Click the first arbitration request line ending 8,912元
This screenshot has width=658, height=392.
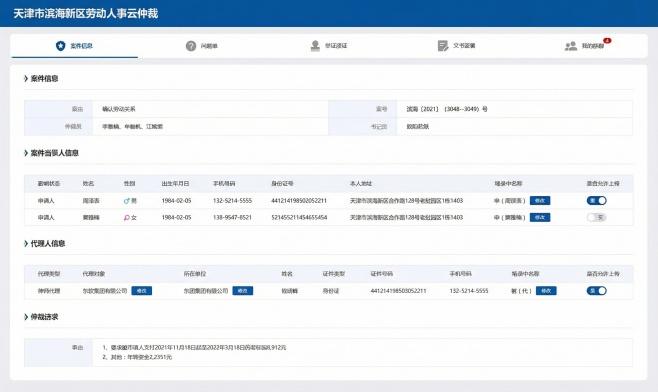[x=194, y=348]
